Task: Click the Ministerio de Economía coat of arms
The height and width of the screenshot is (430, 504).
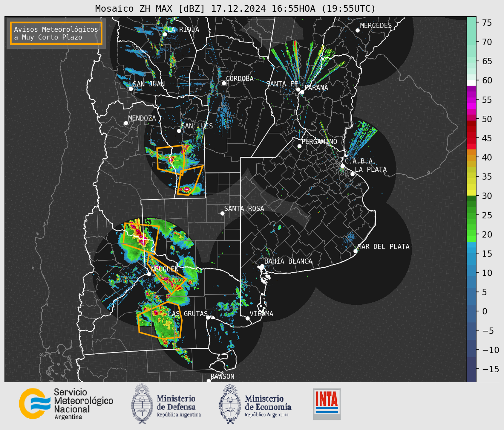Action: click(x=230, y=404)
